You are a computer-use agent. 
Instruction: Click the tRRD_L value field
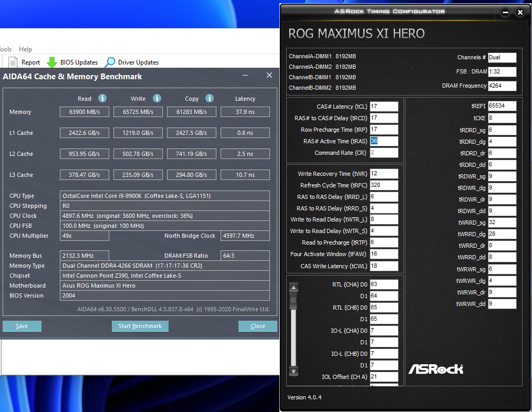click(384, 197)
